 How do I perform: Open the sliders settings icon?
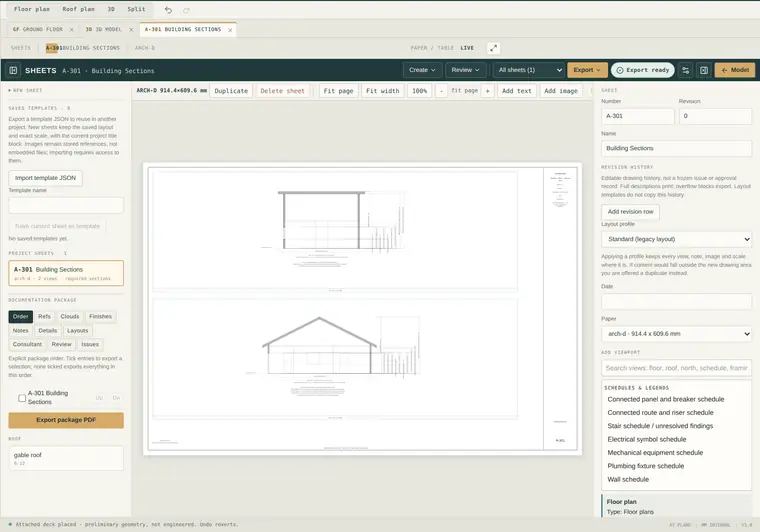point(685,70)
